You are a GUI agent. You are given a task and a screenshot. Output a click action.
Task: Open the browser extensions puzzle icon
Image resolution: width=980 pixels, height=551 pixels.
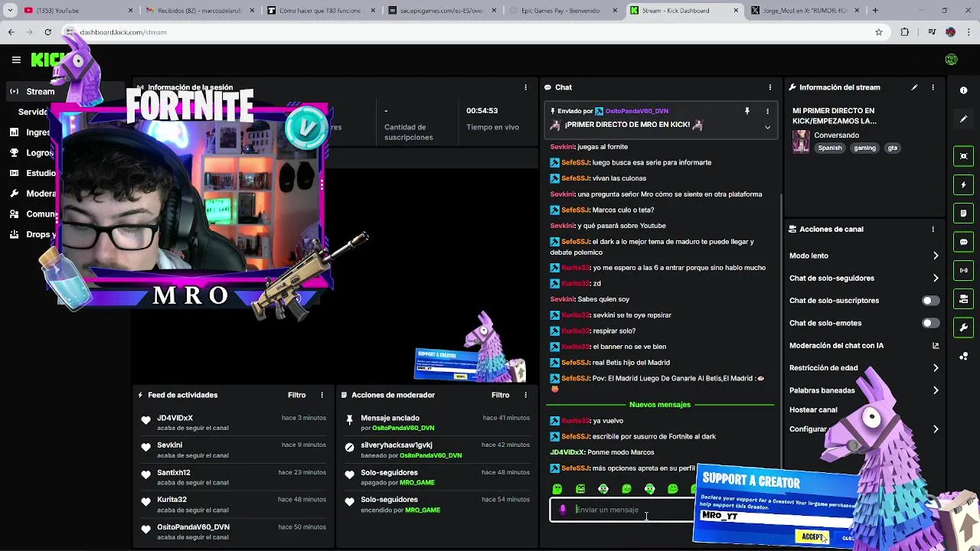click(x=904, y=32)
